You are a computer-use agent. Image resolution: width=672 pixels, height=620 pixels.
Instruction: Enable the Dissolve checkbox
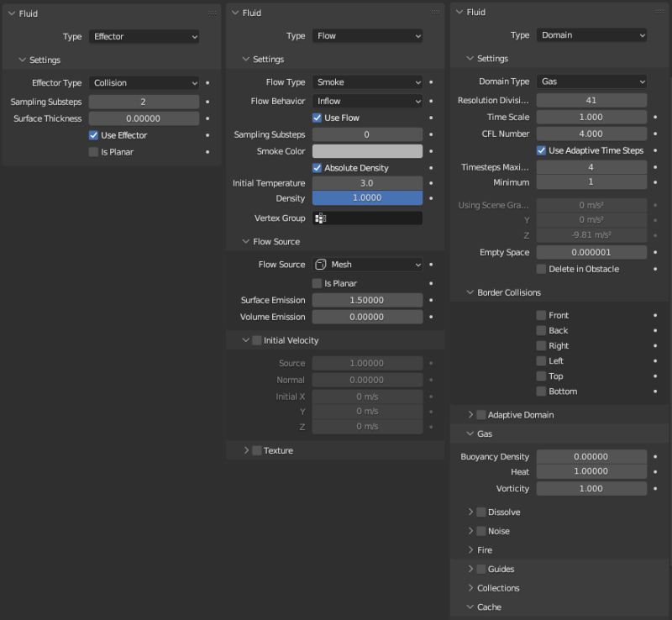[481, 512]
